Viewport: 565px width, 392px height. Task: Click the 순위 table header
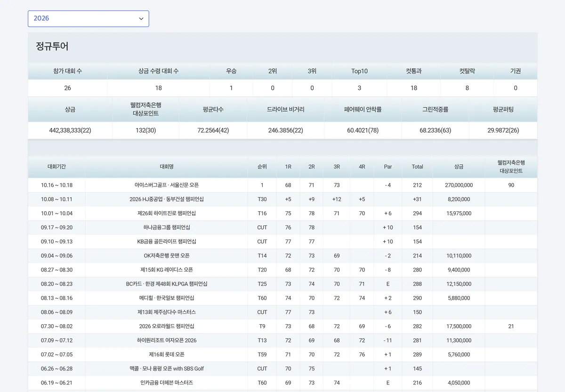click(262, 167)
